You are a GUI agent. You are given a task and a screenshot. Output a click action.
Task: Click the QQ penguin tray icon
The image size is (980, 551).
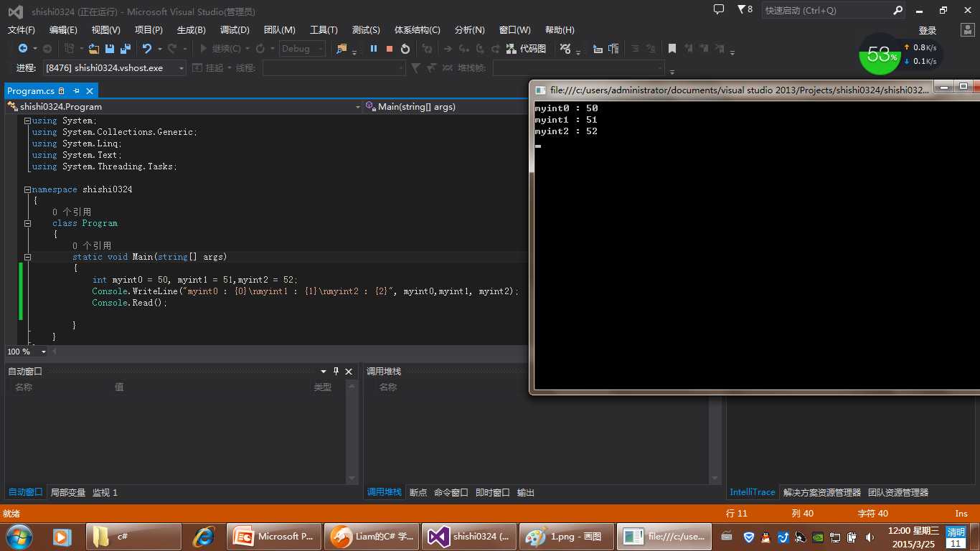point(765,537)
